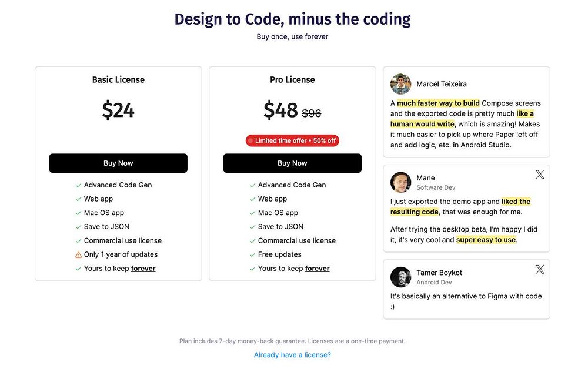588x379 pixels.
Task: Buy the Basic License for $24
Action: [118, 163]
